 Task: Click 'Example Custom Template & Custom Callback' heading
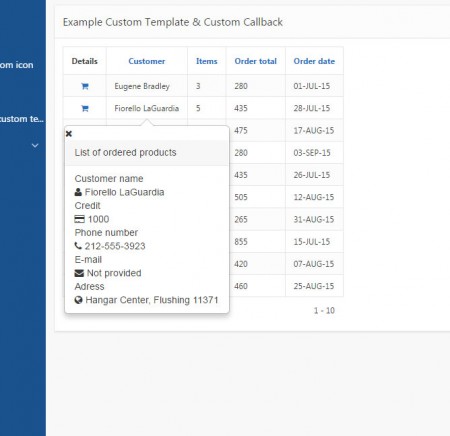(x=173, y=22)
